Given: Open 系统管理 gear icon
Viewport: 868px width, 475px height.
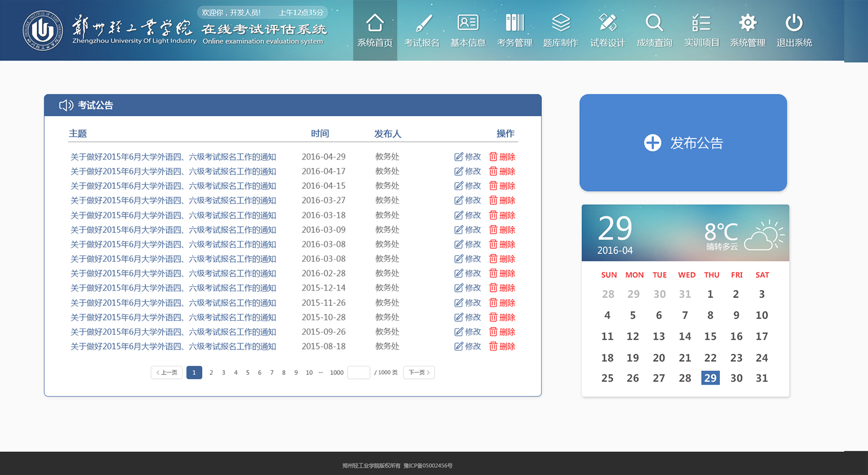Looking at the screenshot, I should pyautogui.click(x=748, y=23).
